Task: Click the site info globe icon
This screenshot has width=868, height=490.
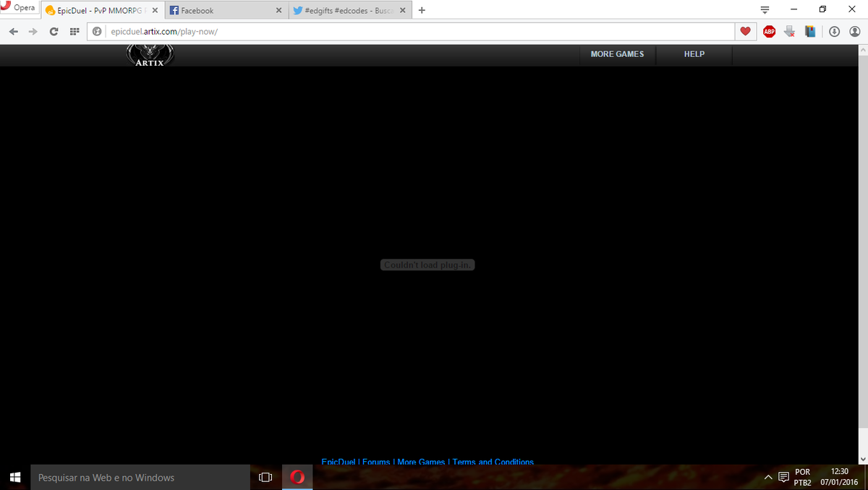Action: pyautogui.click(x=97, y=32)
